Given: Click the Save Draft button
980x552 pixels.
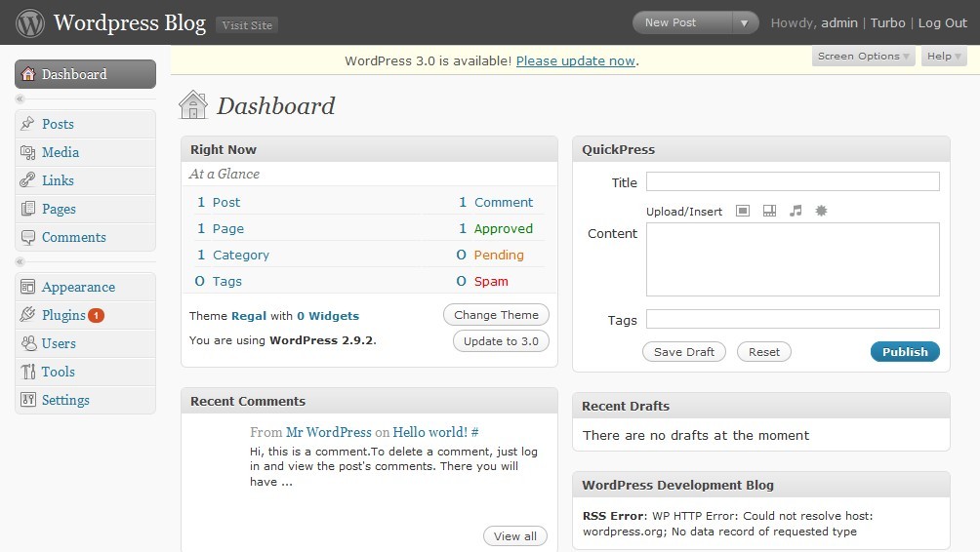Looking at the screenshot, I should coord(683,351).
